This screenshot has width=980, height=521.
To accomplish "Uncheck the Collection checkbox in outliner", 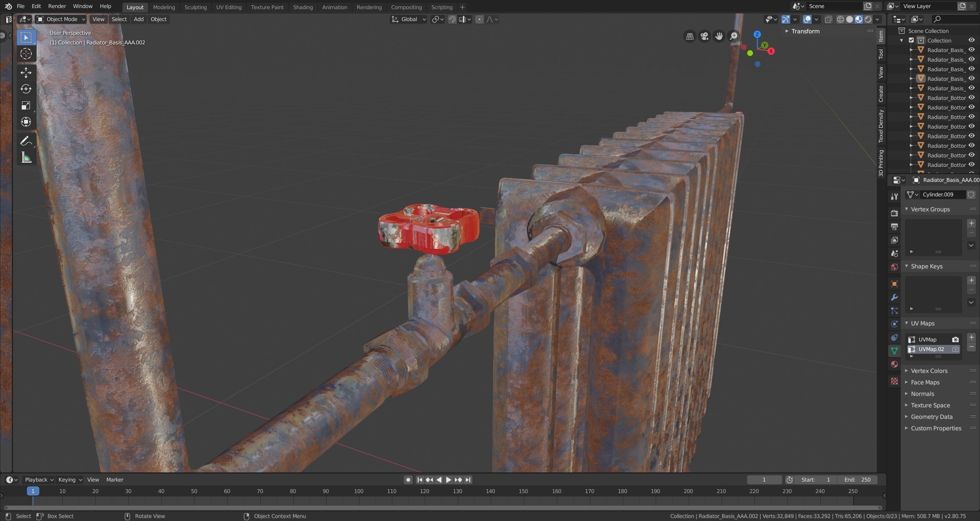I will (911, 40).
